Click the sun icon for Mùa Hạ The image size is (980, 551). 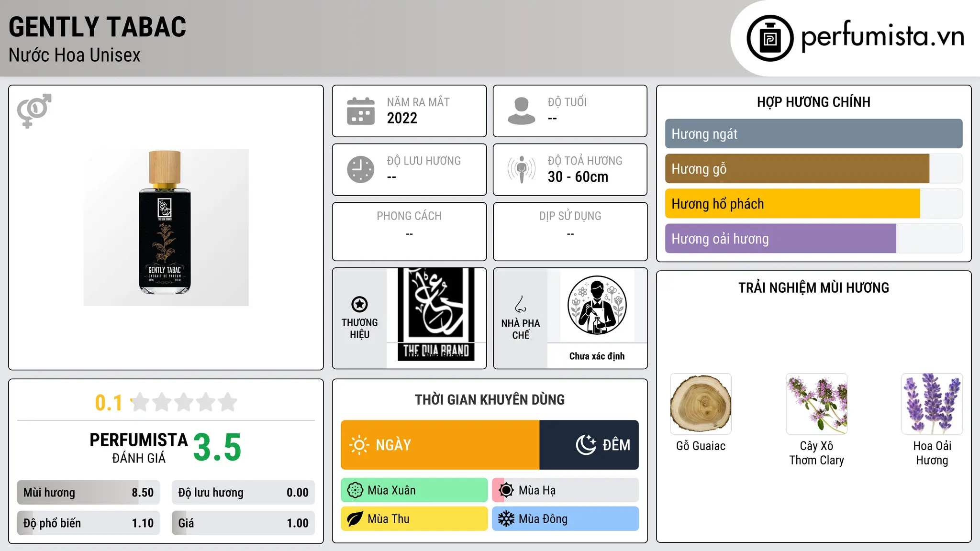click(x=506, y=490)
